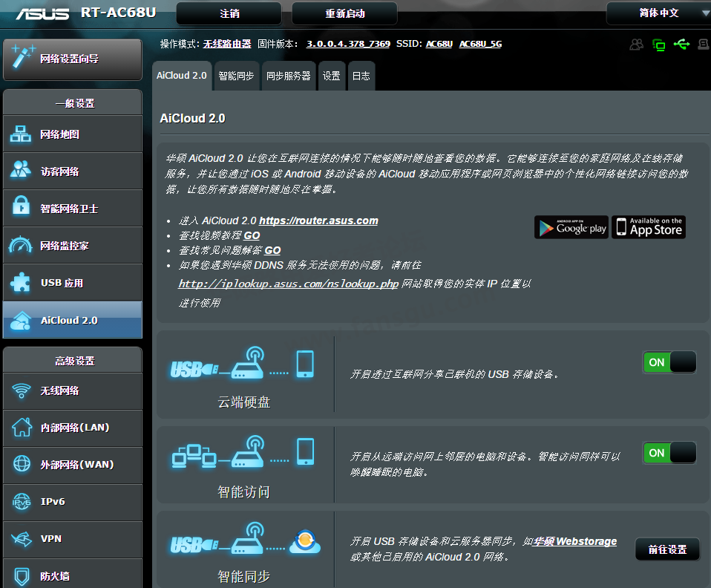Screen dimensions: 711x588
Task: Select 无线网络 in the sidebar menu
Action: coord(73,391)
